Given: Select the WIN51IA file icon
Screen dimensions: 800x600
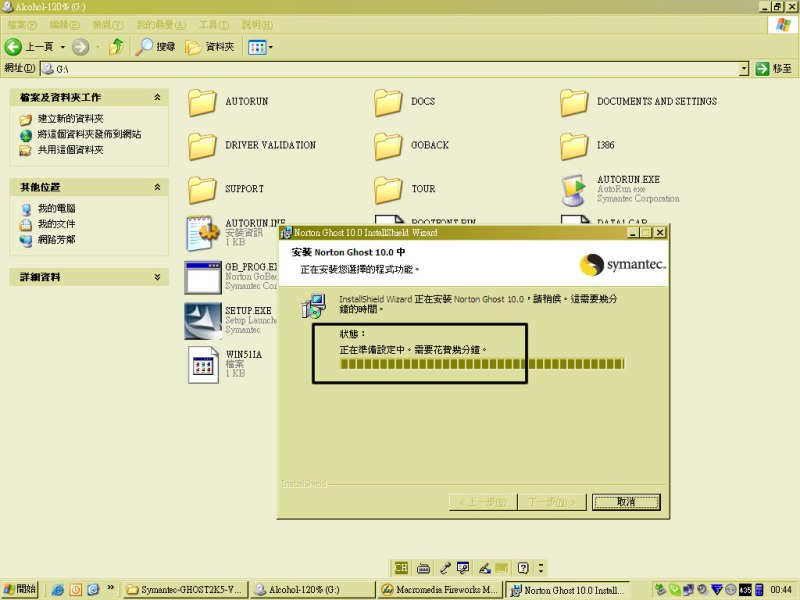Looking at the screenshot, I should [x=203, y=365].
